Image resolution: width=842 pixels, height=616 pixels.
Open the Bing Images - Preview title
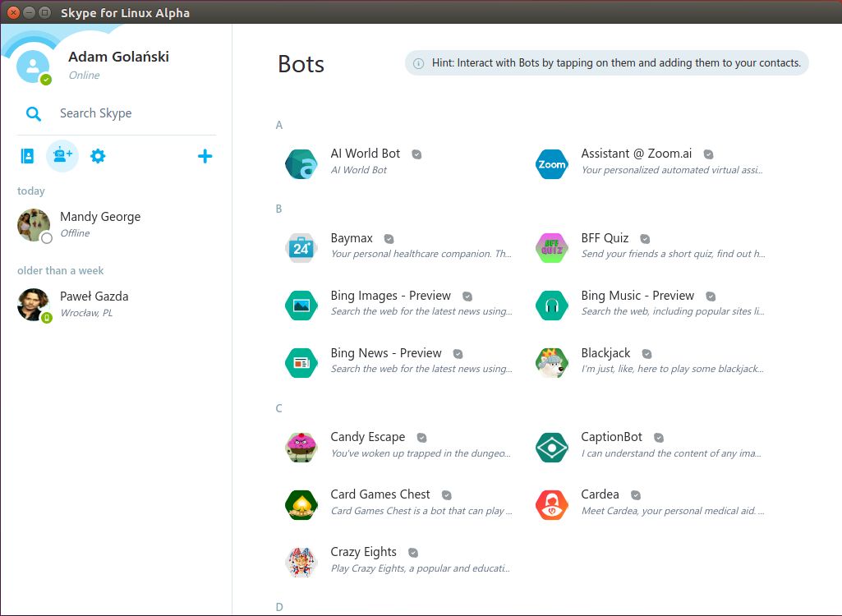(391, 296)
